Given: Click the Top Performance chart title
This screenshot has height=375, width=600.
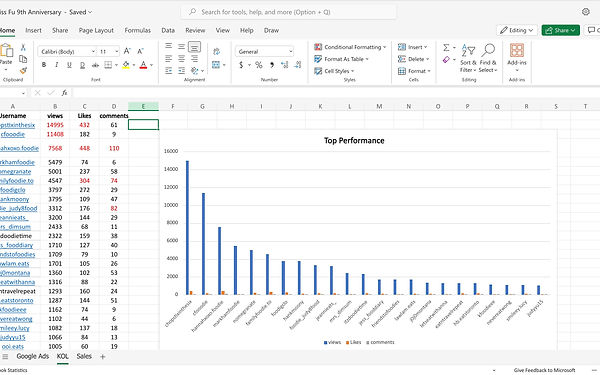Looking at the screenshot, I should [x=354, y=140].
